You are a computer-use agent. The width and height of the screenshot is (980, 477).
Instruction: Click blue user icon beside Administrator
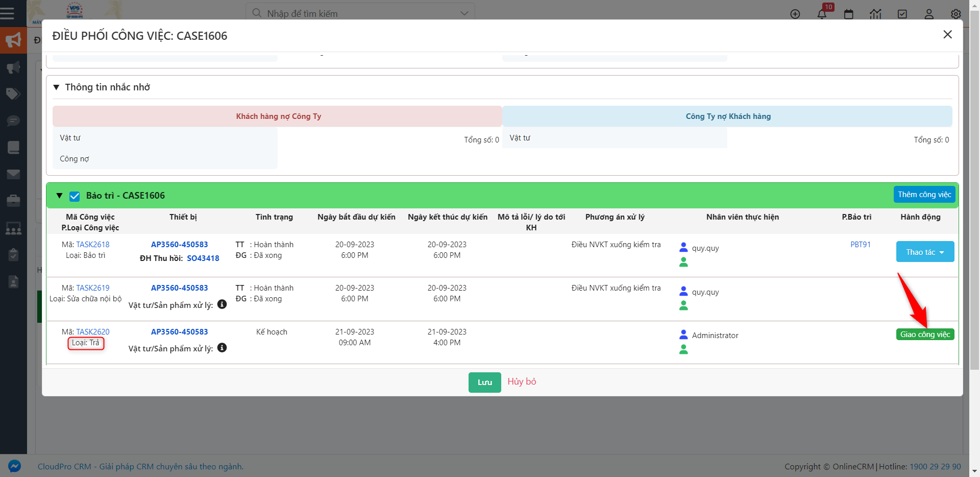tap(683, 335)
